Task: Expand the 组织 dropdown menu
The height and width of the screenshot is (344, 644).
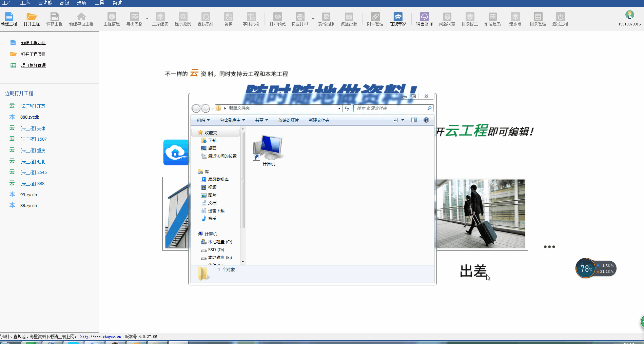Action: coord(203,120)
